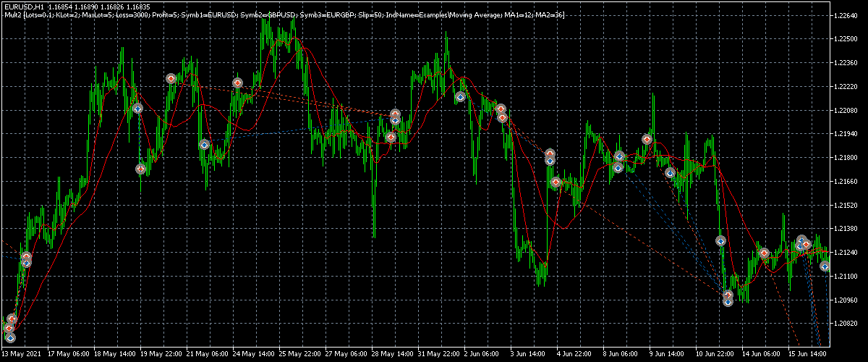The width and height of the screenshot is (868, 362).
Task: Click time label 3 Jun 14:00
Action: pos(529,355)
